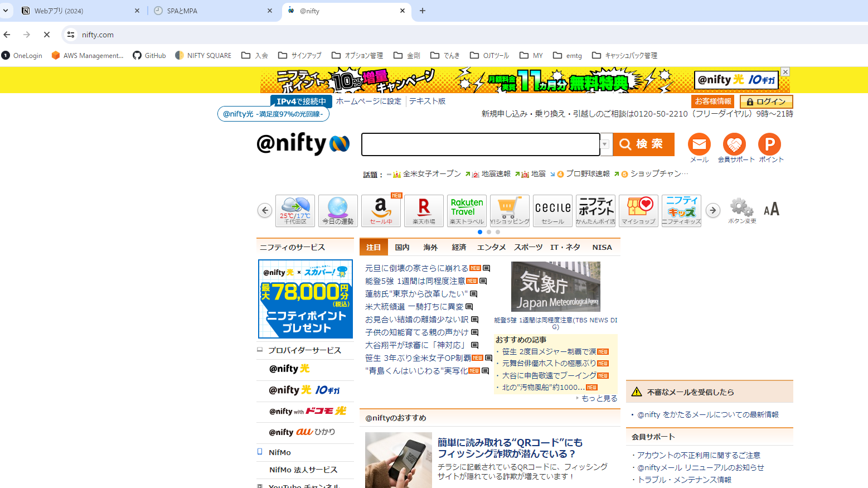868x488 pixels.
Task: Select the NISA news tab
Action: pos(602,247)
